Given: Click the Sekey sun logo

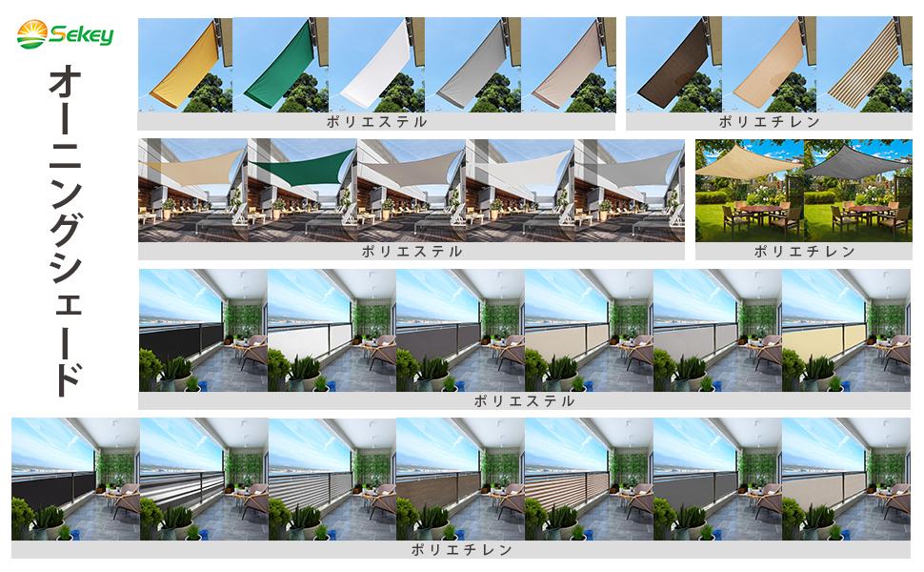Looking at the screenshot, I should (x=30, y=36).
